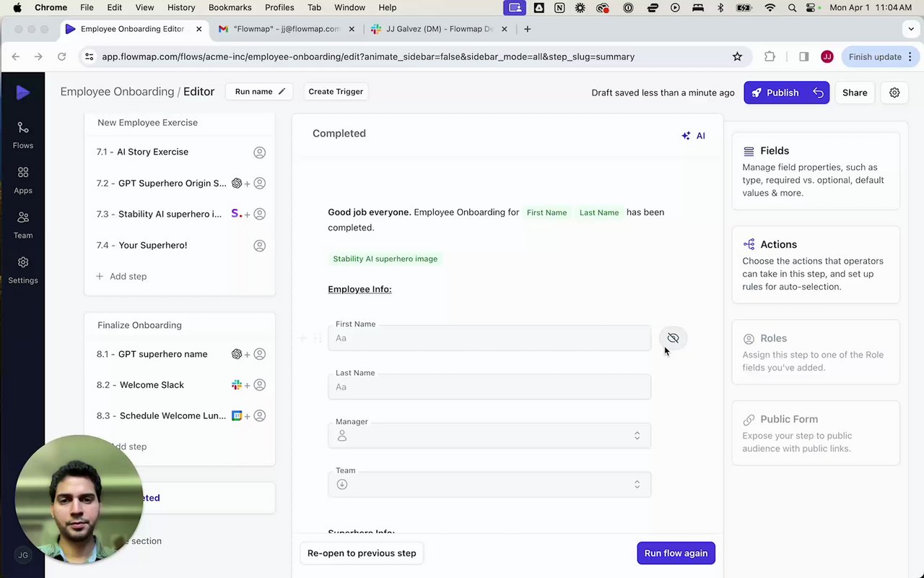Expand Chrome tab search chevron

click(911, 29)
